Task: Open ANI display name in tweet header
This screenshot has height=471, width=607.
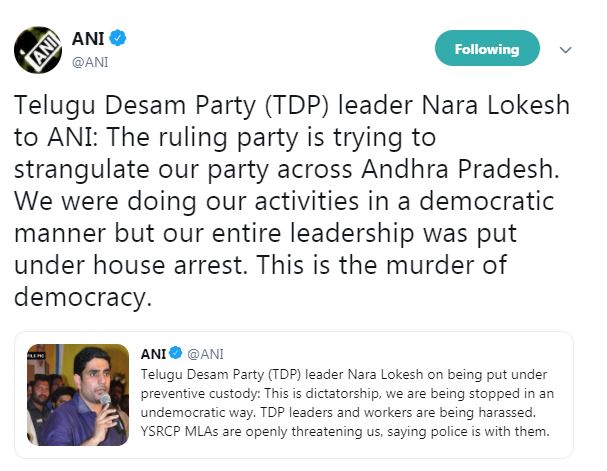Action: 88,39
